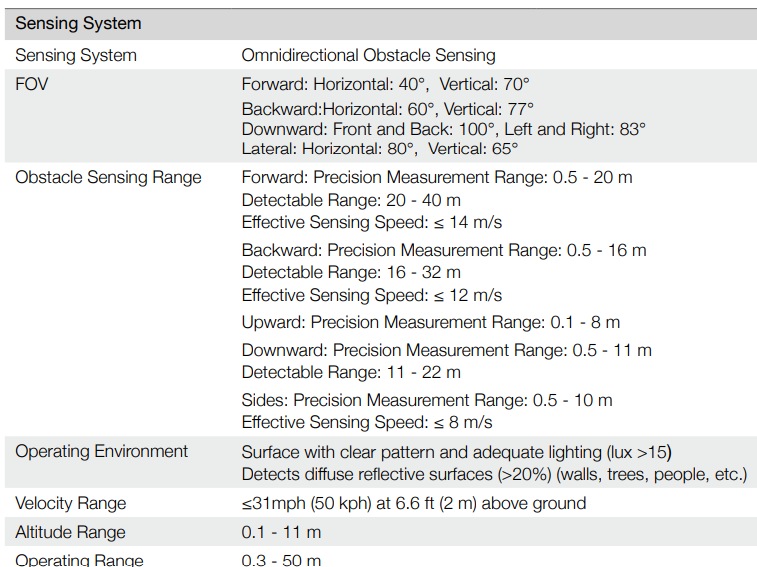Click the Detectable Range 20 - 40 m line

coord(351,200)
